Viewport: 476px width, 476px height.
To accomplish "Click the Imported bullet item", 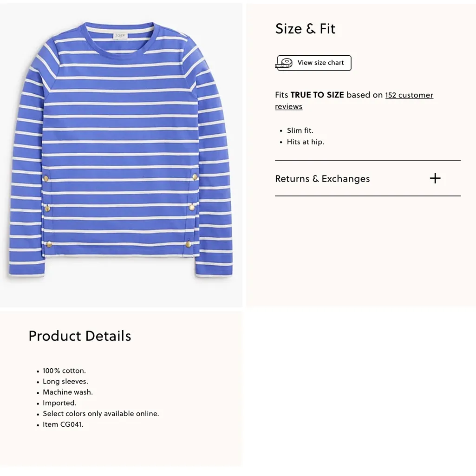I will pos(59,403).
